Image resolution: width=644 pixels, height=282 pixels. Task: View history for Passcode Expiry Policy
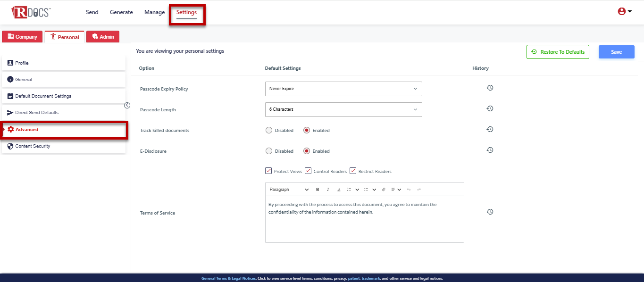click(490, 88)
